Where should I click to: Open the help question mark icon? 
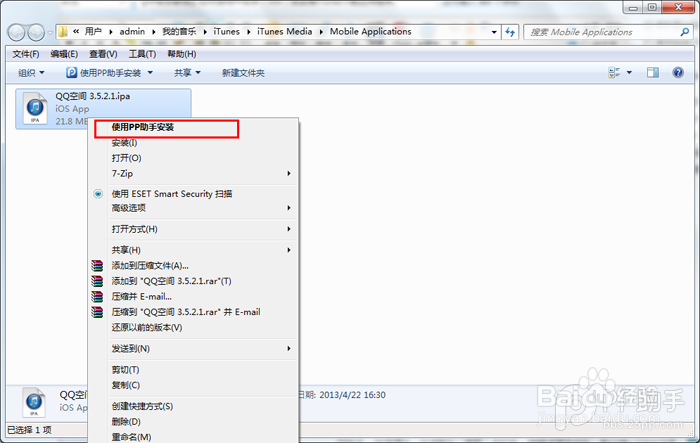[x=678, y=72]
